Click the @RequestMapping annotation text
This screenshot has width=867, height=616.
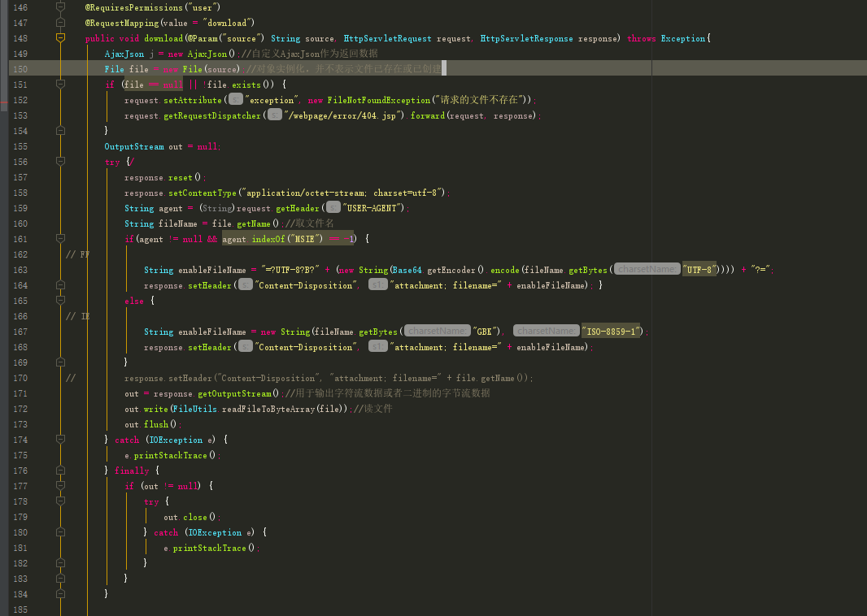point(122,24)
